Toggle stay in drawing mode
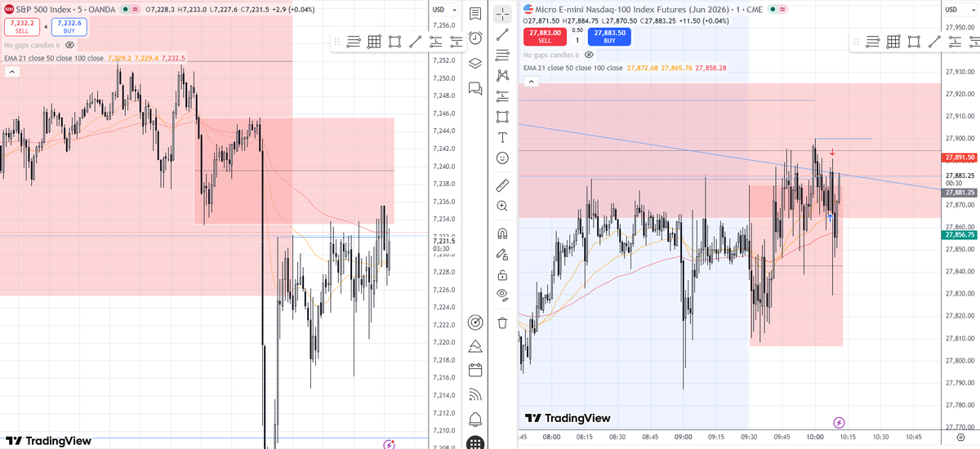The width and height of the screenshot is (980, 449). (502, 254)
